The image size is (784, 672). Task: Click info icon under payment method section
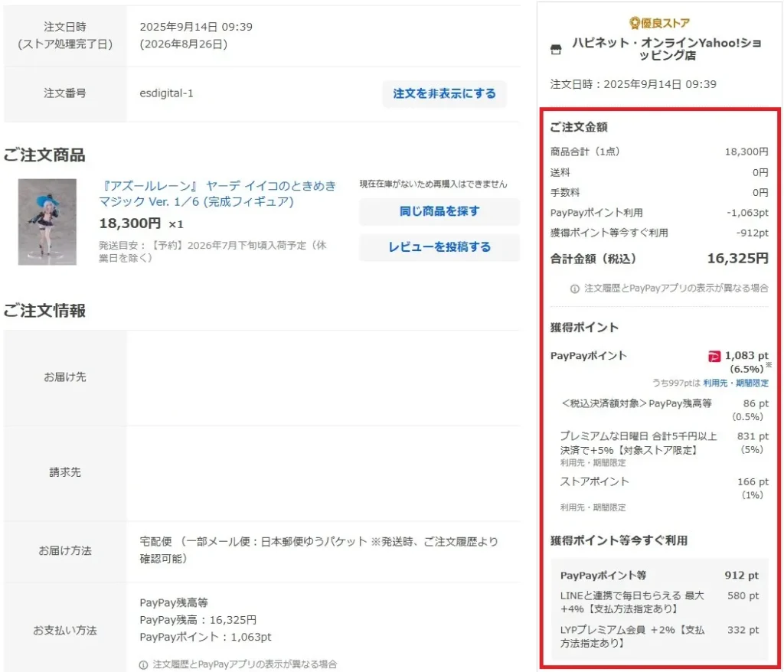[143, 665]
